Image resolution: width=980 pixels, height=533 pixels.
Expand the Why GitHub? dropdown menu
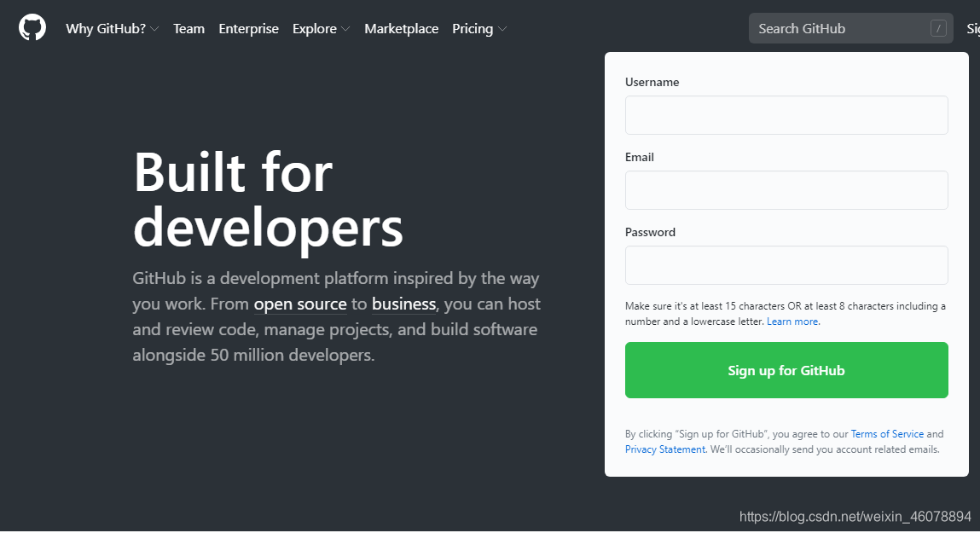[113, 29]
